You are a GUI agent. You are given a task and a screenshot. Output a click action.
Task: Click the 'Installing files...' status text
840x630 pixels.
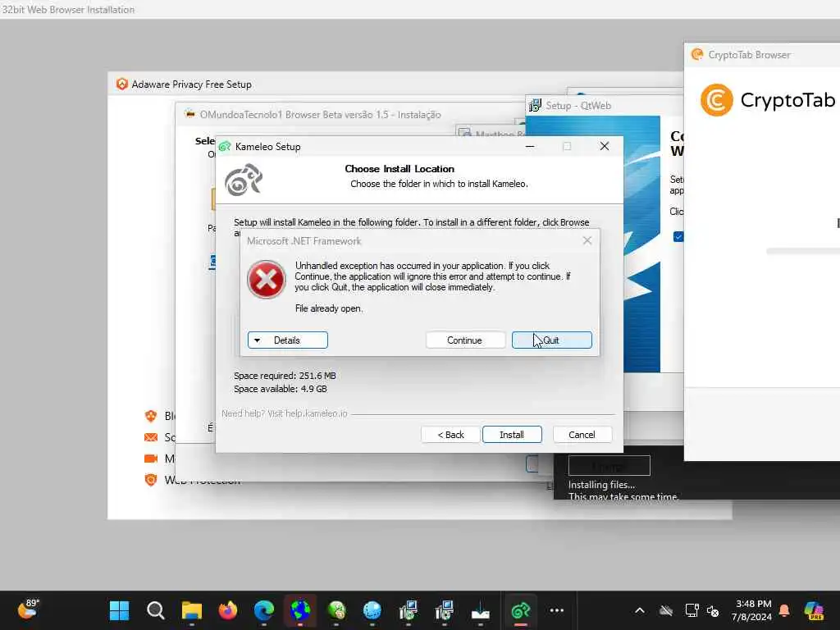point(601,485)
